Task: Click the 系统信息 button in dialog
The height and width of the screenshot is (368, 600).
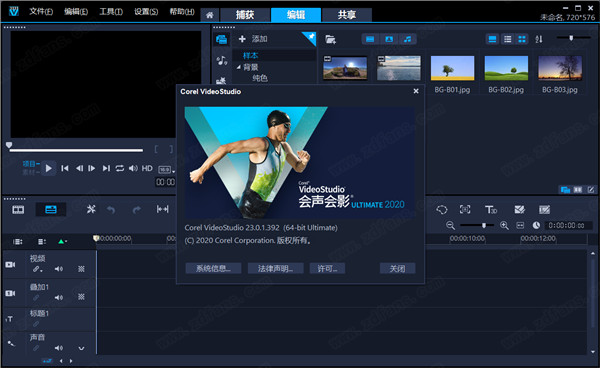Action: [x=213, y=269]
